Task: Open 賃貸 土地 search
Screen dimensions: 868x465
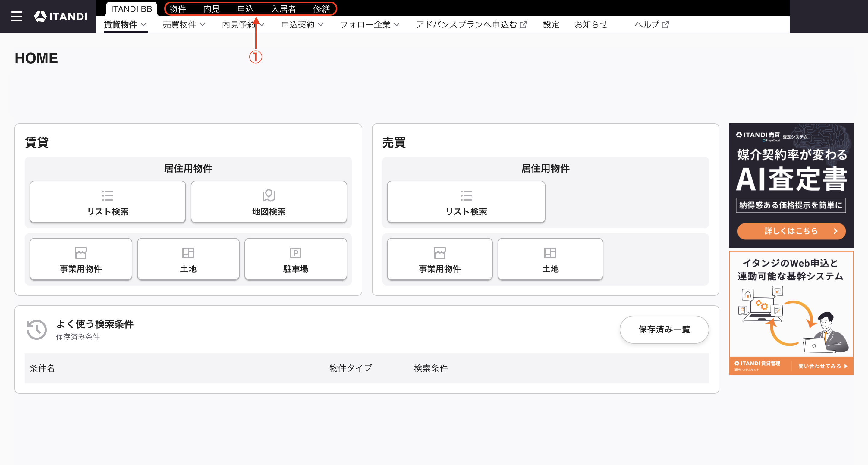Action: coord(188,259)
